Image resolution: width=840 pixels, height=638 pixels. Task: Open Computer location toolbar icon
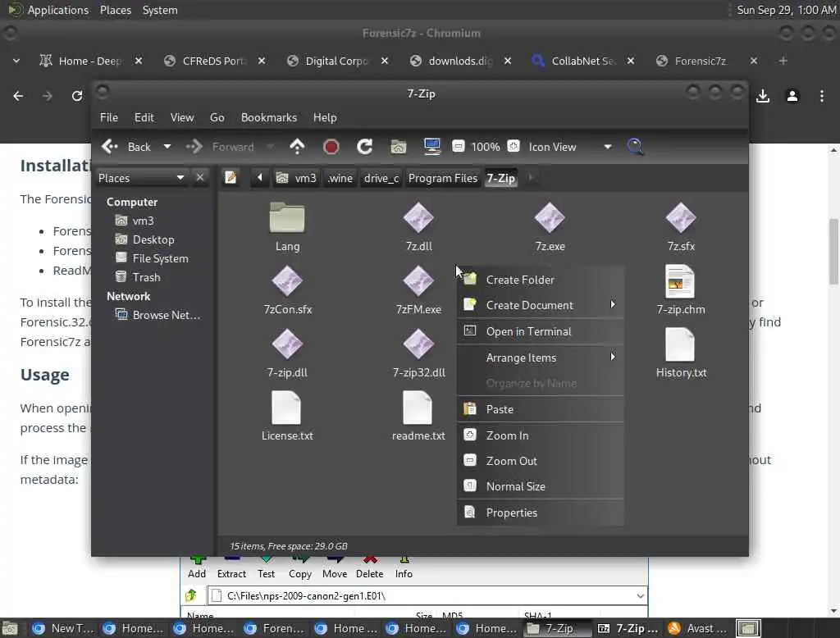pyautogui.click(x=431, y=146)
